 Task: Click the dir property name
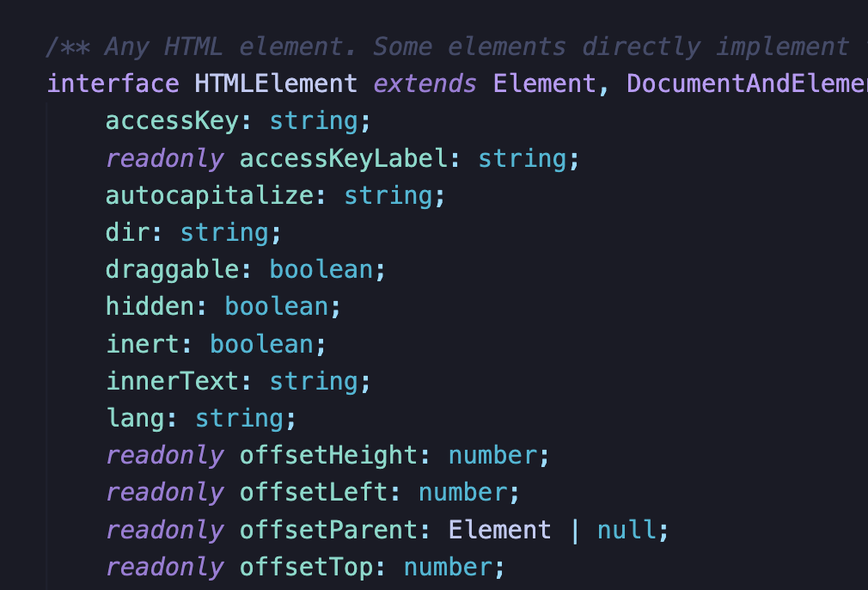click(x=127, y=232)
